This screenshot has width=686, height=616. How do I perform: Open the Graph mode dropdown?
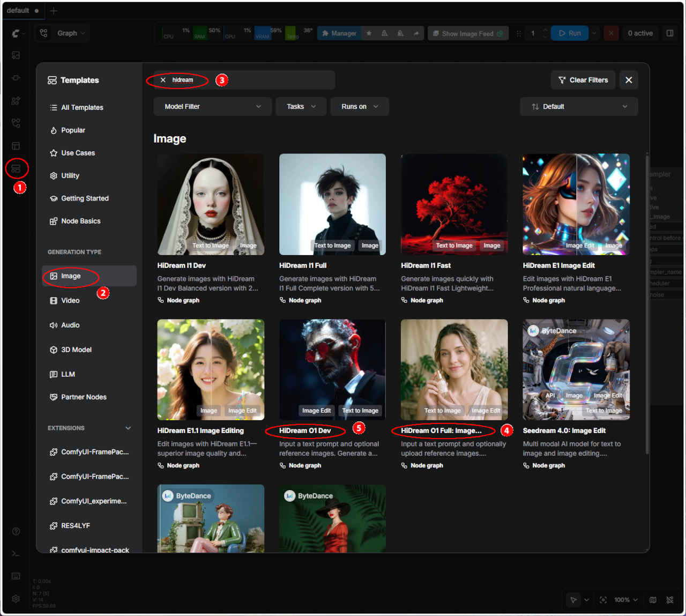tap(62, 33)
